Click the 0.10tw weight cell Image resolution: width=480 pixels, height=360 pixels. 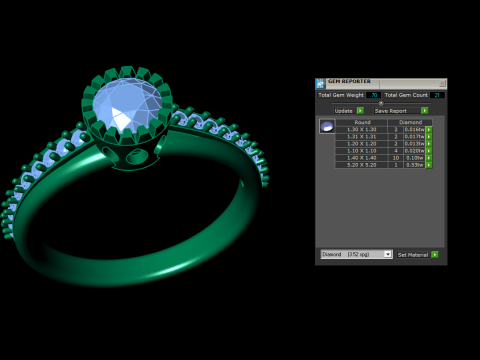click(x=415, y=158)
